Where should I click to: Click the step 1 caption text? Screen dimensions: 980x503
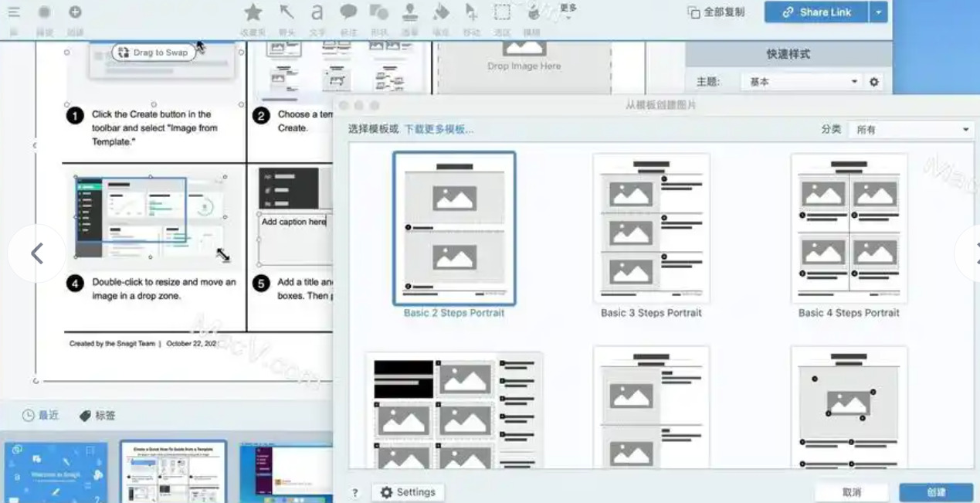[x=155, y=128]
